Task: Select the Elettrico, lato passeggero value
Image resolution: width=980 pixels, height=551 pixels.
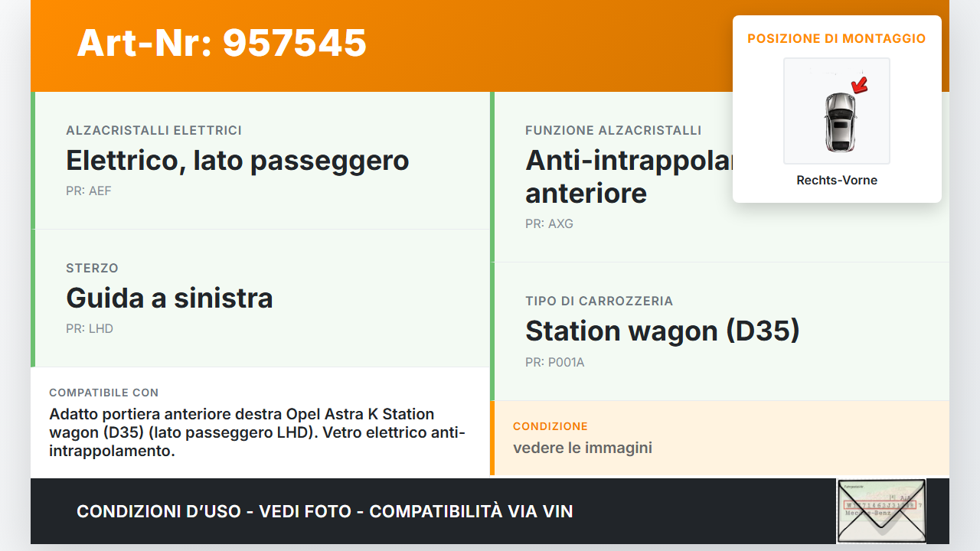Action: click(x=237, y=161)
